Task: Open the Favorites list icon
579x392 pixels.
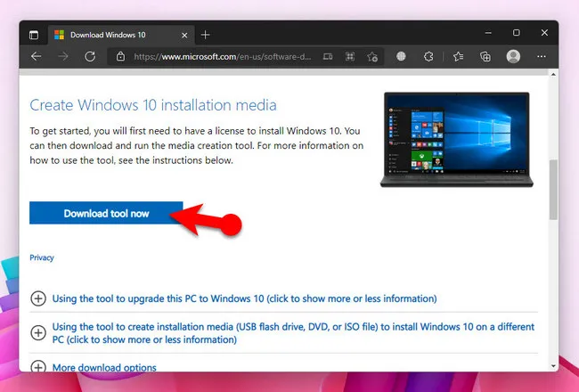Action: click(x=458, y=56)
